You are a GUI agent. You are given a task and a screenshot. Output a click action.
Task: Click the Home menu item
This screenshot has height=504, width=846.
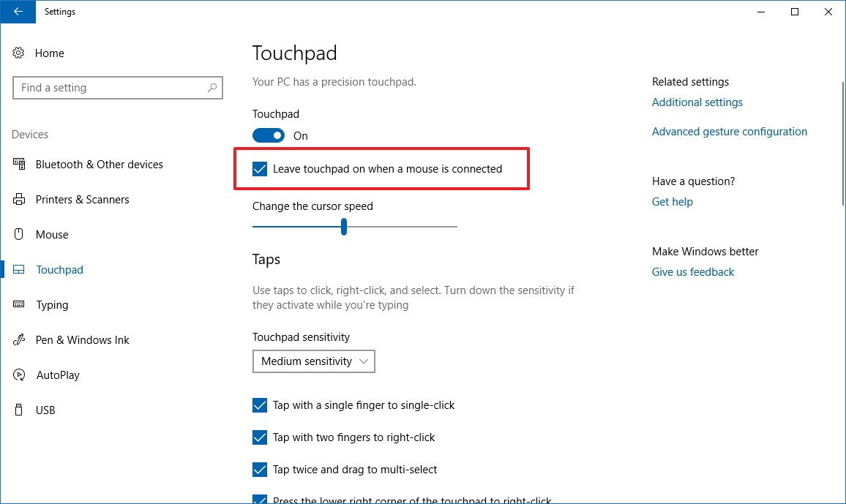[x=49, y=53]
